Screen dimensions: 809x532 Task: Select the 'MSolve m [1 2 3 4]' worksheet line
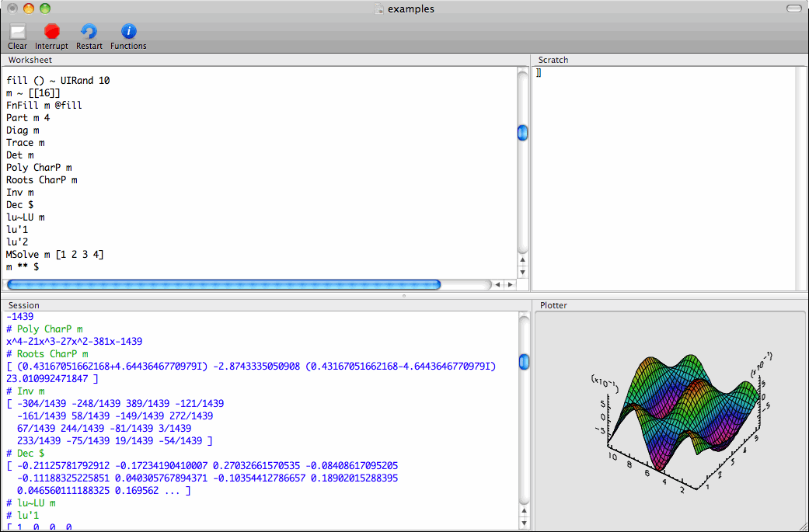[55, 255]
